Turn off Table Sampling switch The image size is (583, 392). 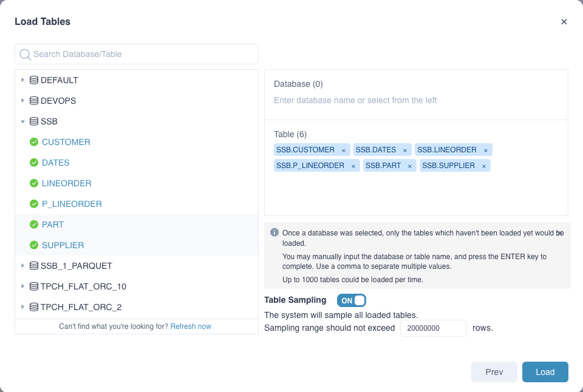tap(352, 300)
